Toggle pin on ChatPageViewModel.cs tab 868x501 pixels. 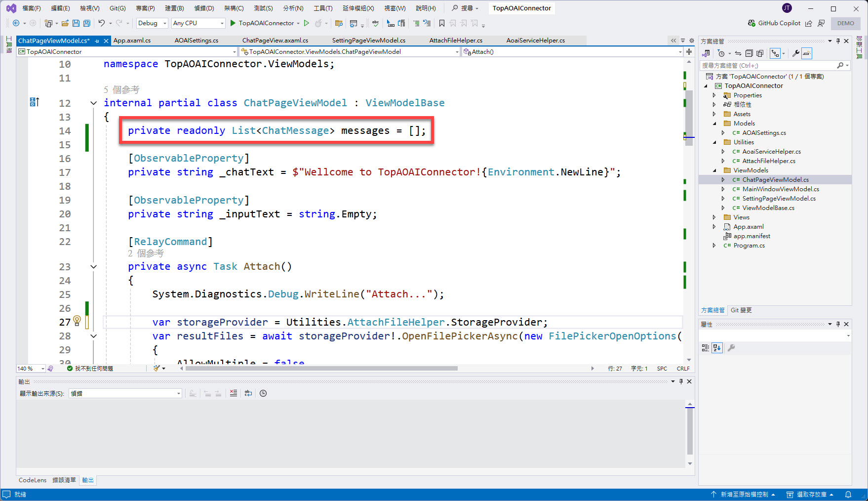click(x=97, y=41)
